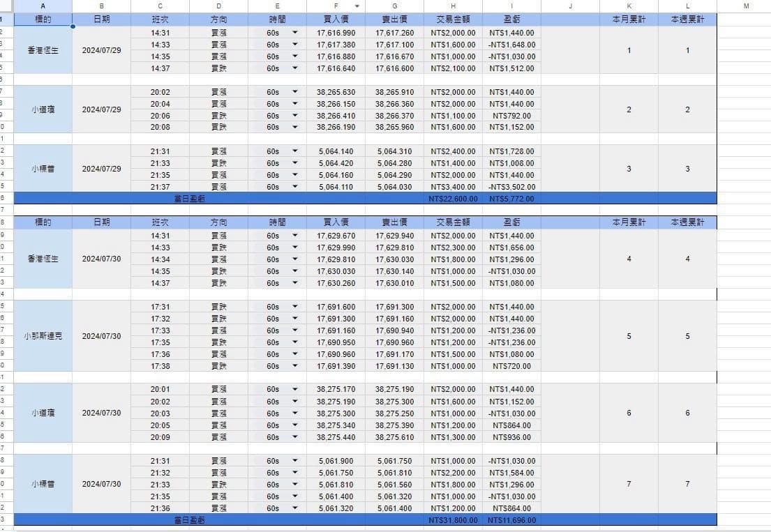The image size is (771, 532).
Task: Click the time cell 17:38
Action: (x=160, y=366)
